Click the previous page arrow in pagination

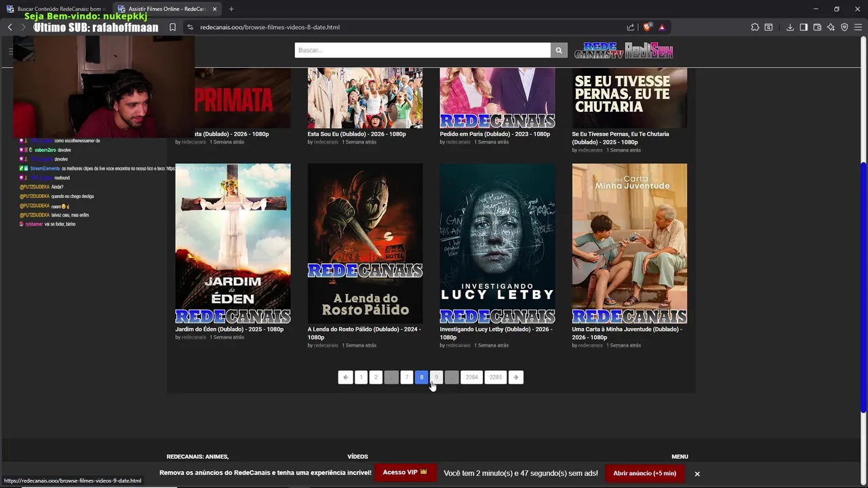point(345,378)
